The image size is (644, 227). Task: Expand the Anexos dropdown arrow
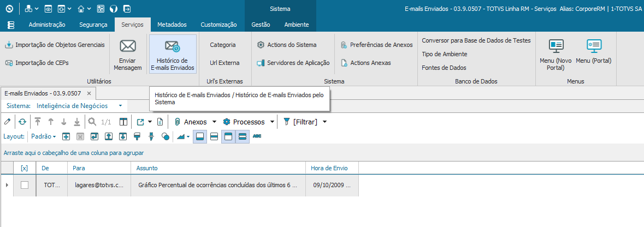pos(214,122)
